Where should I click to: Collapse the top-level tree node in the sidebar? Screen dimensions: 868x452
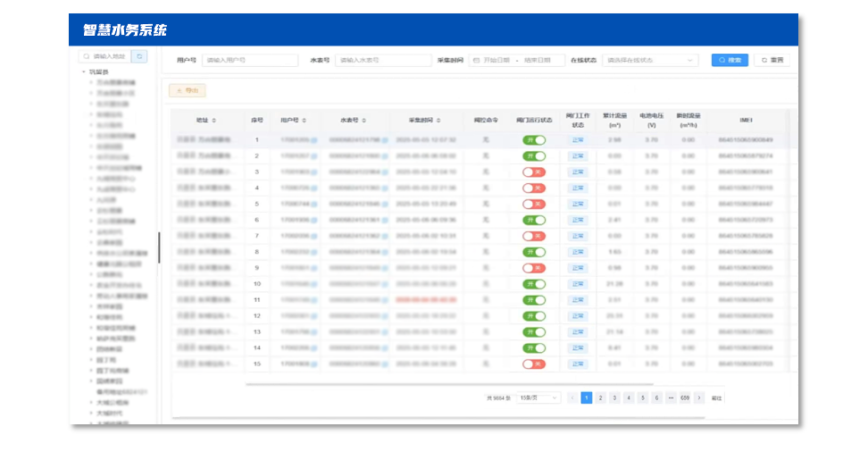(x=84, y=71)
